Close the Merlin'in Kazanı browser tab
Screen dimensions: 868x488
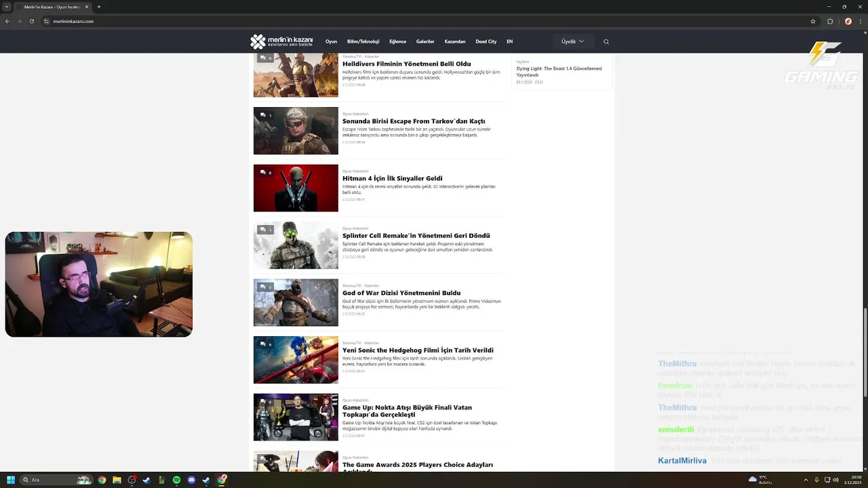(87, 7)
